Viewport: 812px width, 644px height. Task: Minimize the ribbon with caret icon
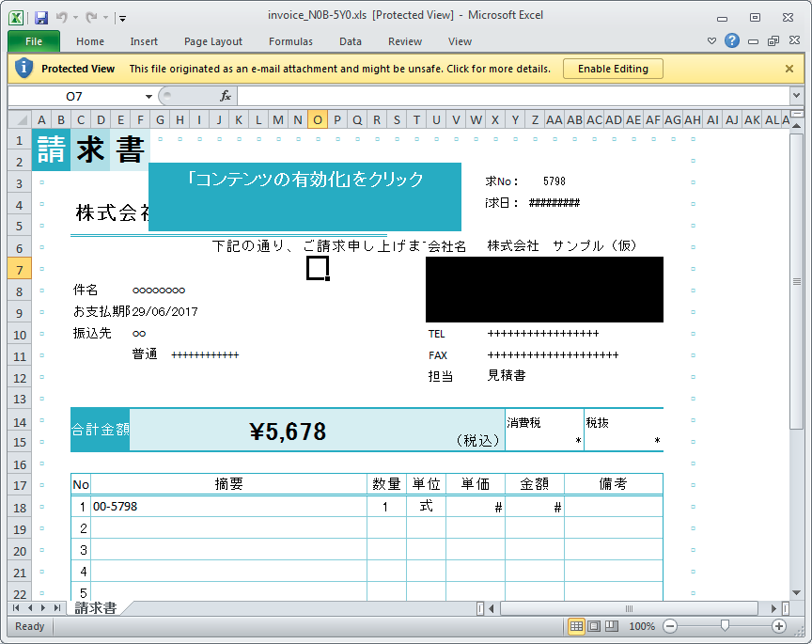click(712, 41)
